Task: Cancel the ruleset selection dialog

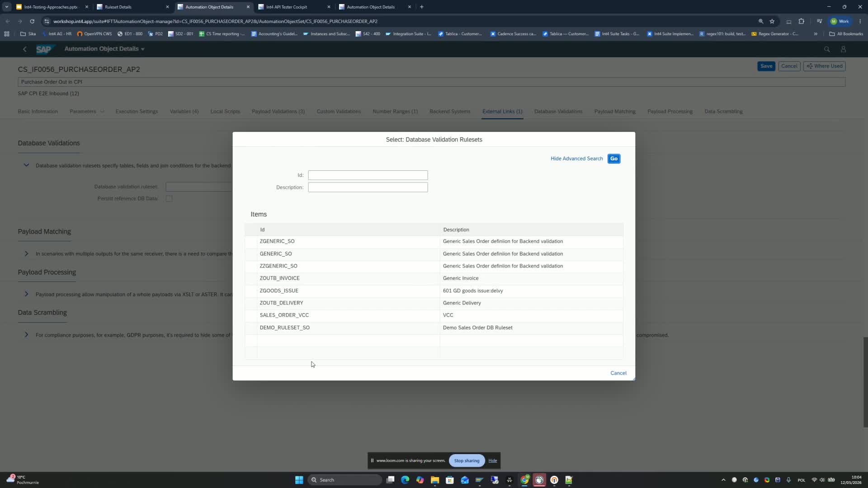Action: pos(618,373)
